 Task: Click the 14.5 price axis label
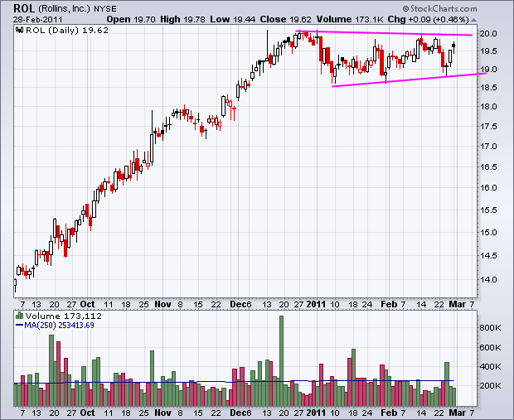pos(488,255)
